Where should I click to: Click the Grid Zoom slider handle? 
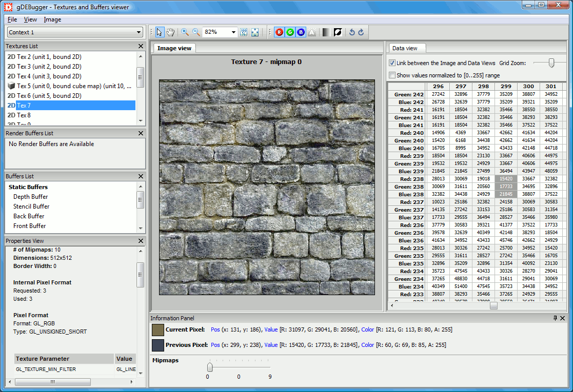(x=551, y=63)
